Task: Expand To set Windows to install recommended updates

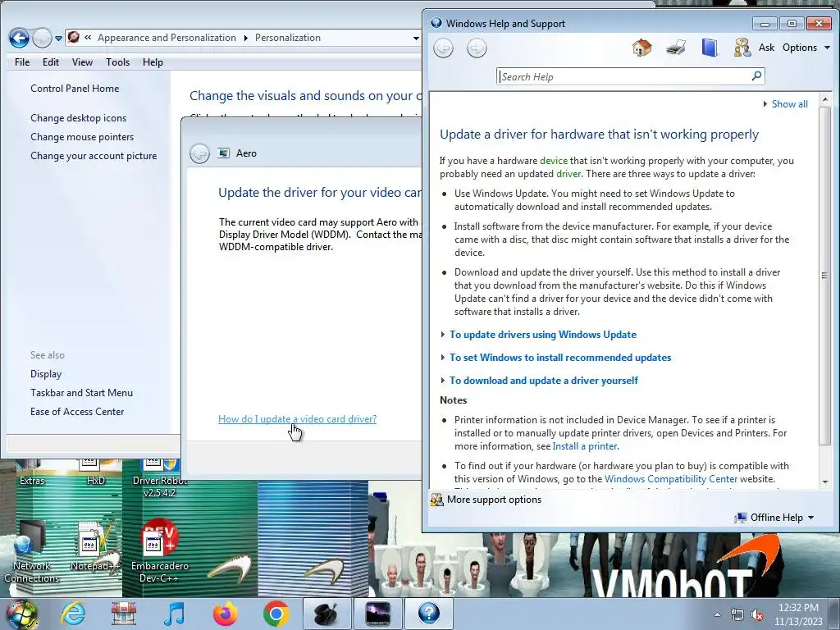Action: tap(559, 358)
